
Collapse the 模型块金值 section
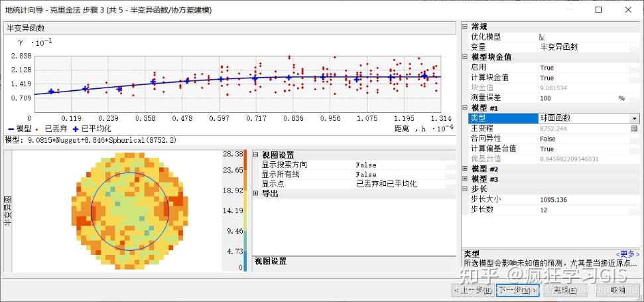pyautogui.click(x=465, y=57)
